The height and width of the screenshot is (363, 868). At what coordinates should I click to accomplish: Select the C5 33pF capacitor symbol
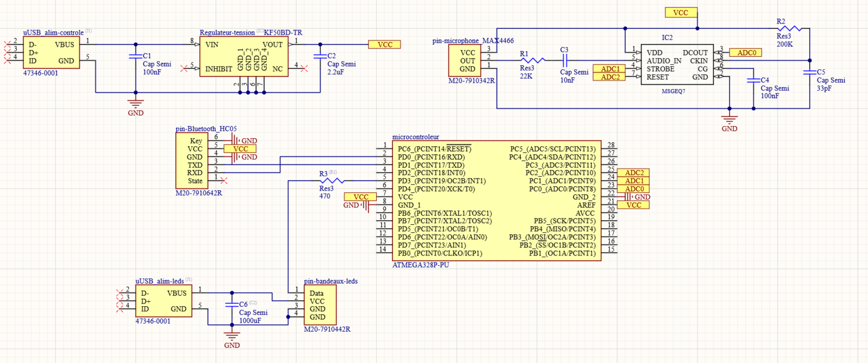tap(808, 72)
